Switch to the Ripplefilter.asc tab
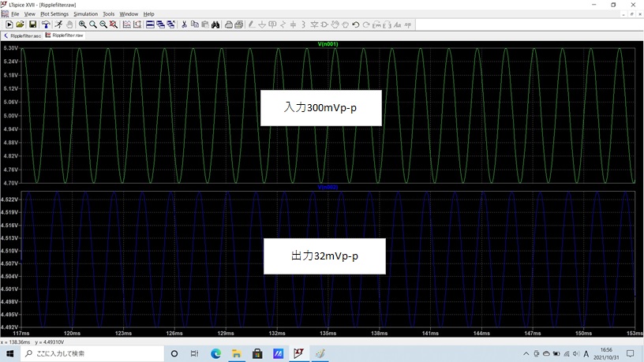The image size is (644, 362). point(23,35)
